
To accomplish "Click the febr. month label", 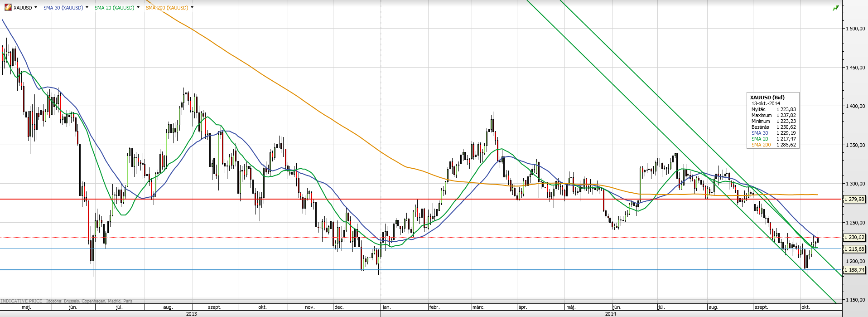I will coord(434,307).
